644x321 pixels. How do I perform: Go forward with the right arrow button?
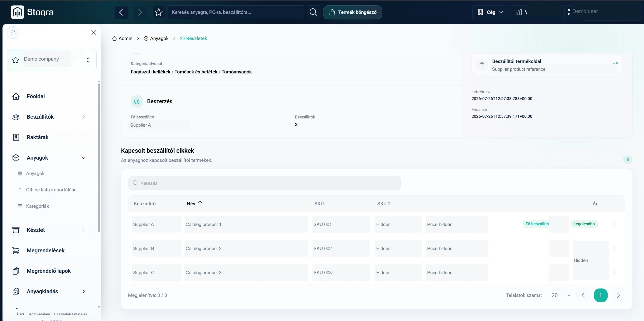[140, 12]
